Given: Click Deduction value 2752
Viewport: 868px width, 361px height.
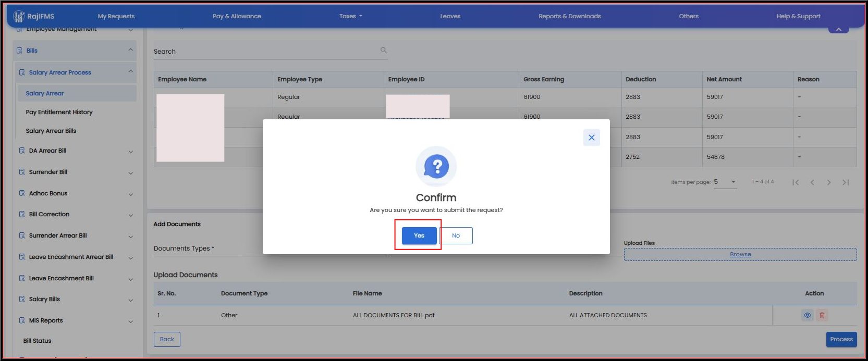Looking at the screenshot, I should pos(633,157).
